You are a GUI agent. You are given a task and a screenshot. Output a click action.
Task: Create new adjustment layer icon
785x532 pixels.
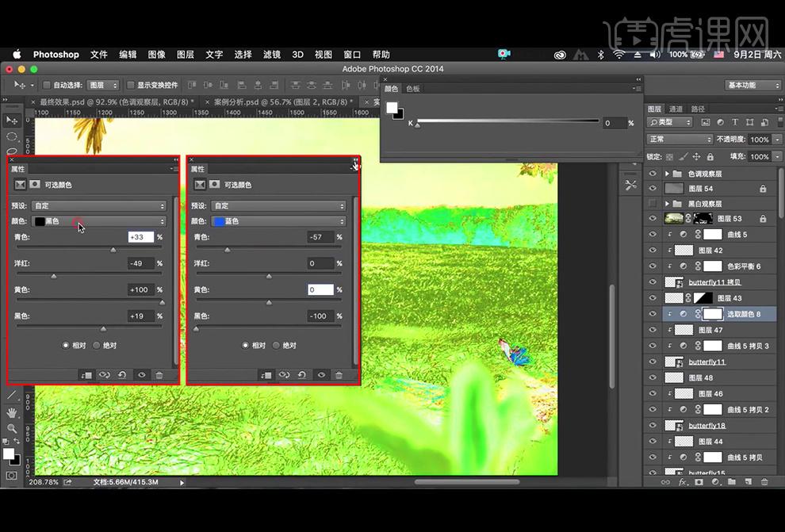715,482
